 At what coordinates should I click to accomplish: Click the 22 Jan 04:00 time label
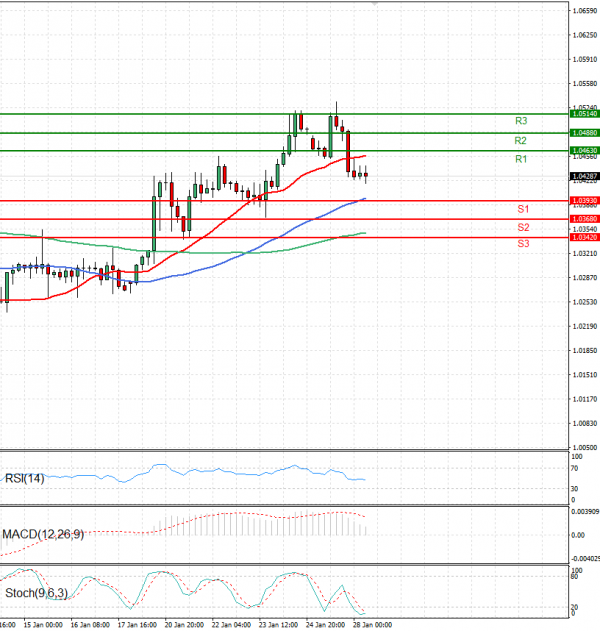coord(231,625)
